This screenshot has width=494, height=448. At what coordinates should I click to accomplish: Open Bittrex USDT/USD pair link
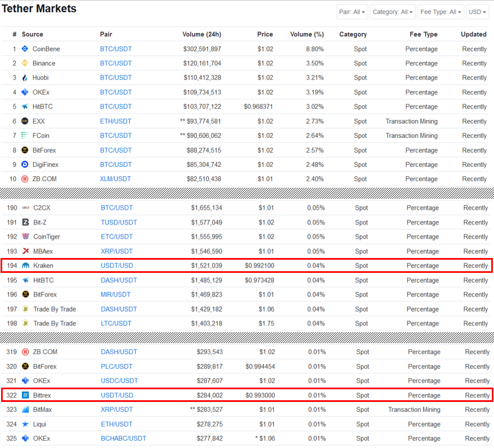pos(116,395)
